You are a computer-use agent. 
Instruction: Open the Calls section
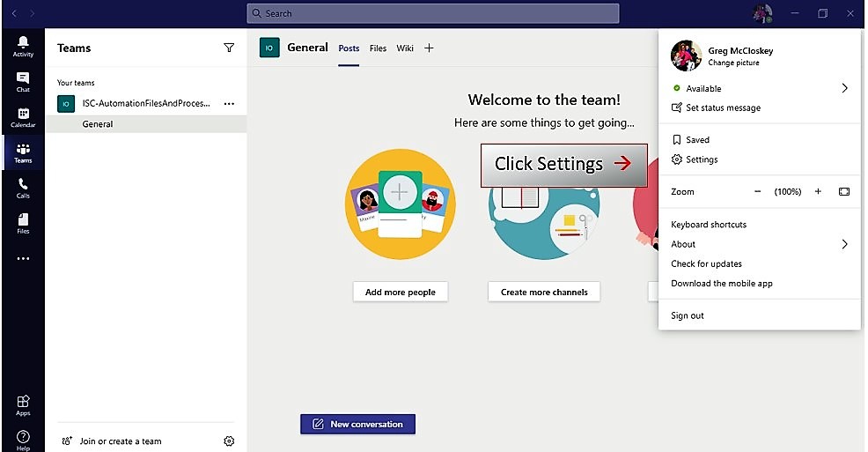[x=23, y=189]
